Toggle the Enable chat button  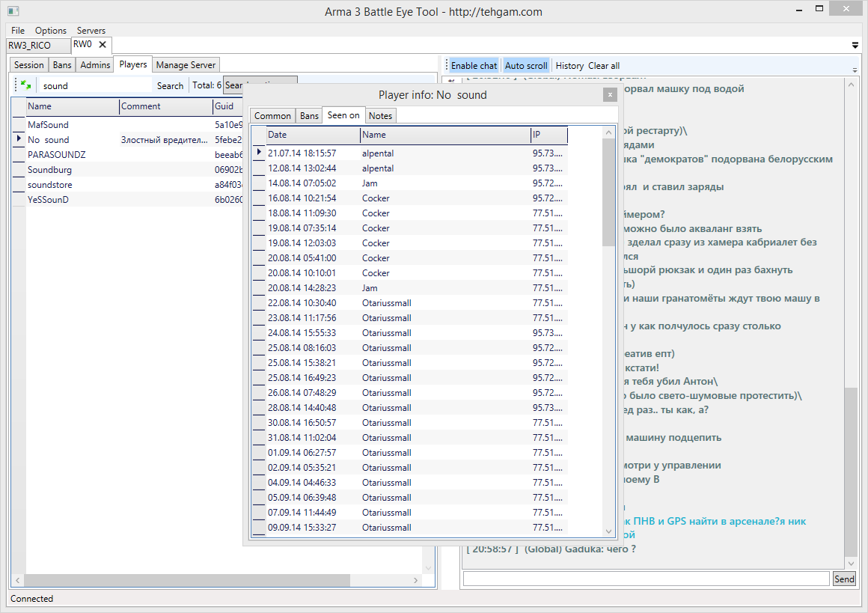474,65
